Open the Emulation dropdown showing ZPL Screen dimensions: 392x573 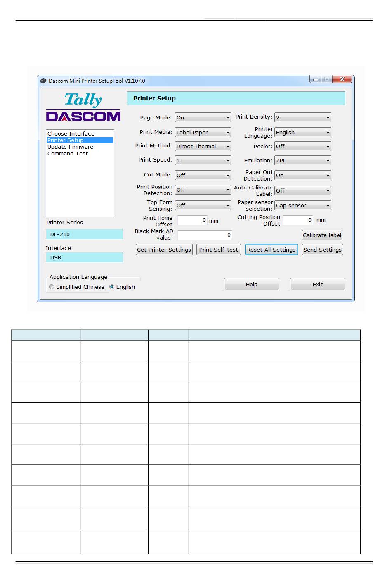pos(302,161)
